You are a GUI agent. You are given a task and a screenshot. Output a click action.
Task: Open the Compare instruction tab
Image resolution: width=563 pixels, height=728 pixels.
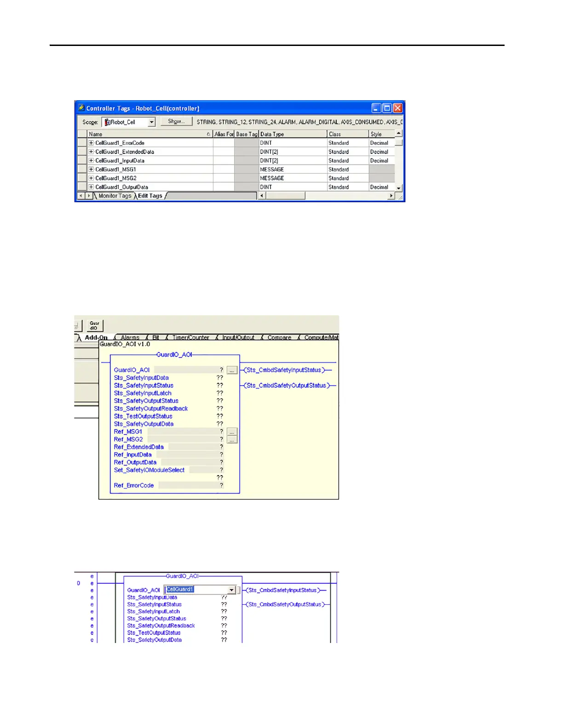[x=279, y=337]
